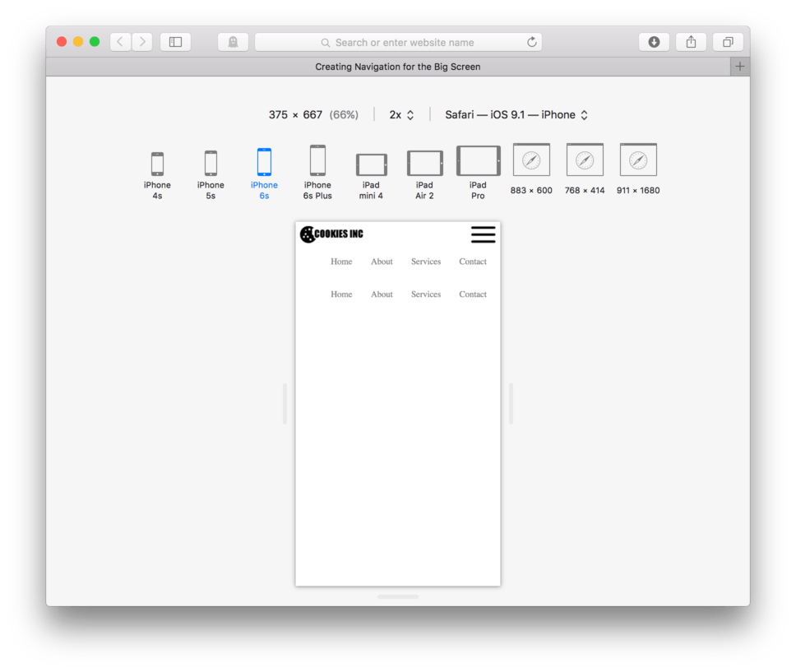The height and width of the screenshot is (672, 796).
Task: Click the About link in the second nav row
Action: (382, 294)
